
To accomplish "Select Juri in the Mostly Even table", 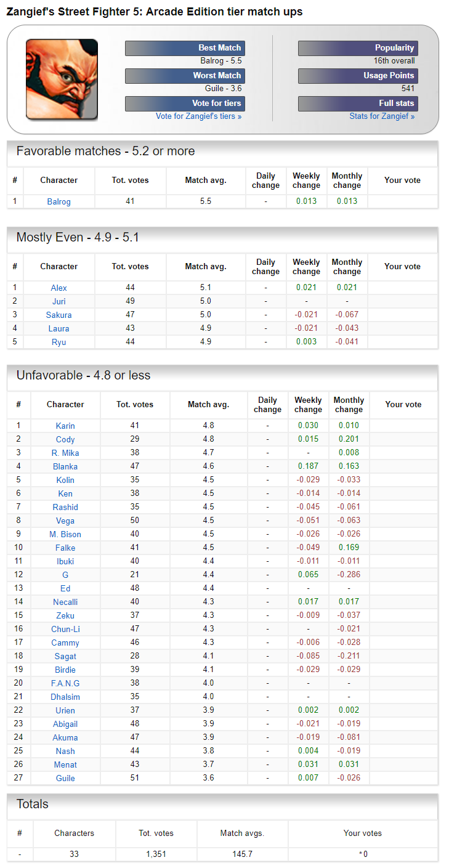I will click(x=59, y=301).
